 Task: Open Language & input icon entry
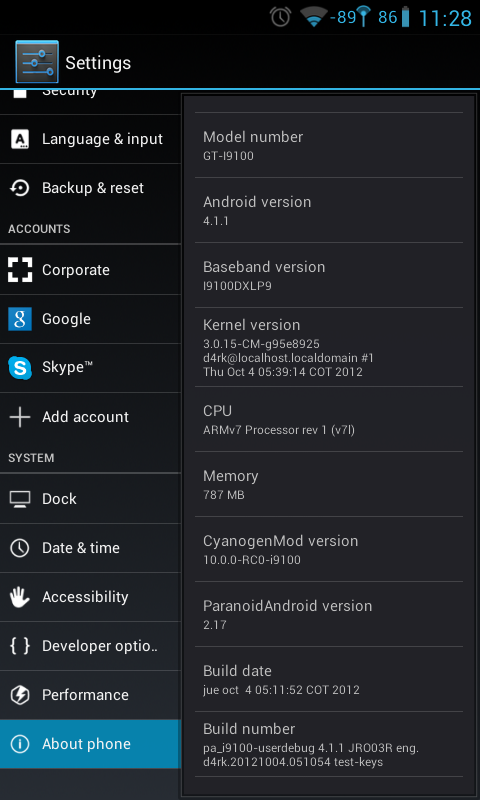point(20,139)
